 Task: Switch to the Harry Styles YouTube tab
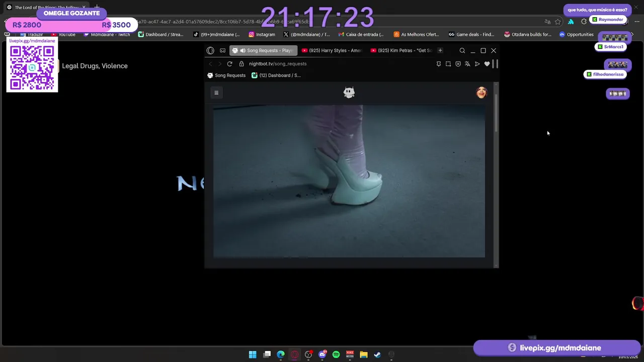click(332, 50)
